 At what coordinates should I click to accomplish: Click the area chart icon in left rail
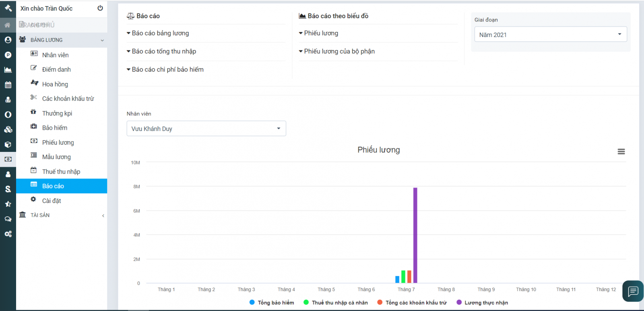[x=8, y=70]
